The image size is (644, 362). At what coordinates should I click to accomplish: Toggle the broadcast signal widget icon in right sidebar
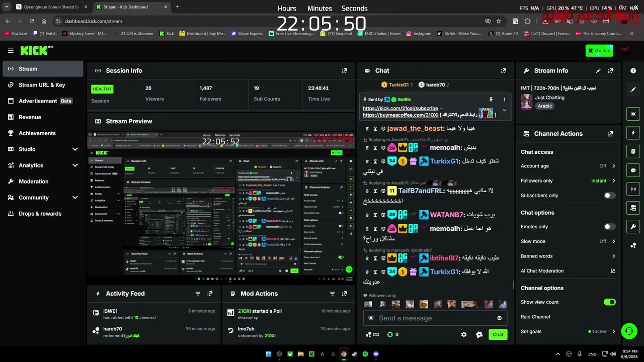pyautogui.click(x=633, y=189)
